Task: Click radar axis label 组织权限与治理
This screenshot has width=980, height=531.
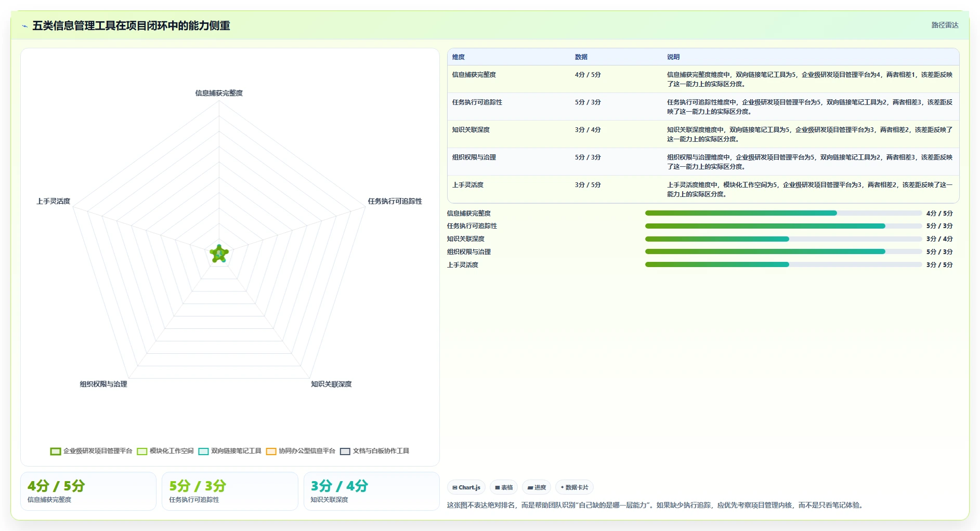Action: coord(103,384)
